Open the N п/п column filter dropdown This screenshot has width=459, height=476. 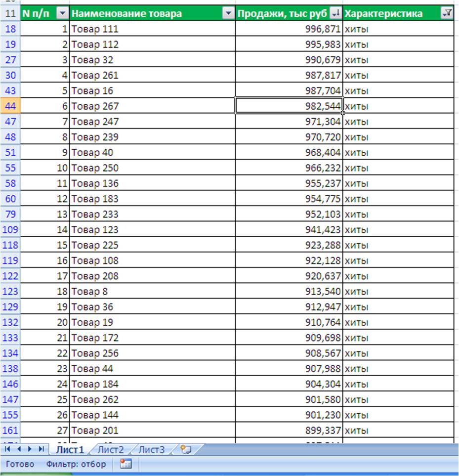coord(63,13)
